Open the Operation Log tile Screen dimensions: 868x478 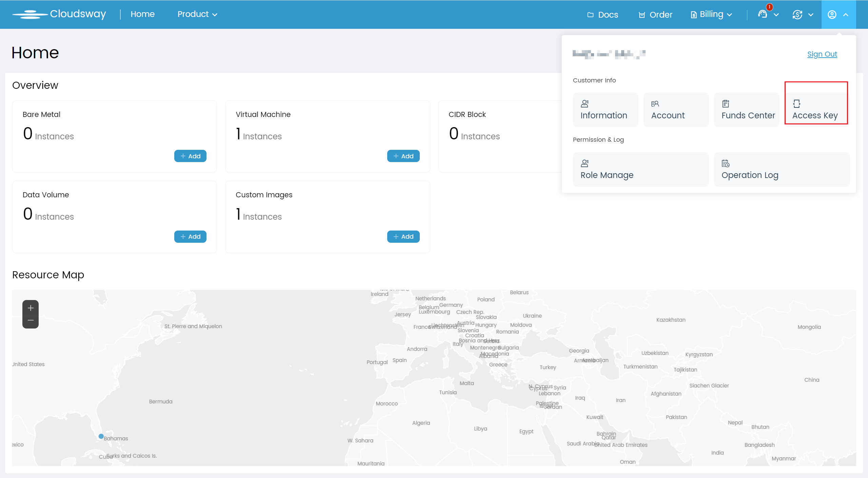pos(782,169)
